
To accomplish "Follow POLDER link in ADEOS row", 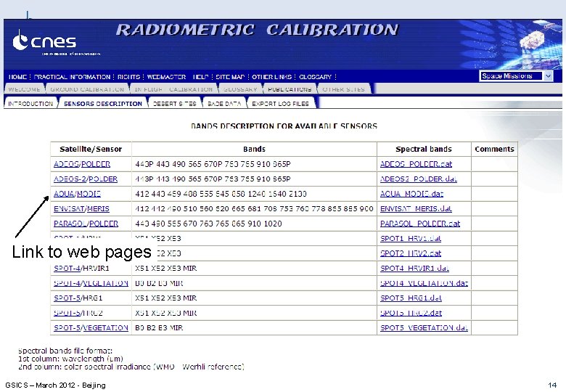I will tap(96, 164).
